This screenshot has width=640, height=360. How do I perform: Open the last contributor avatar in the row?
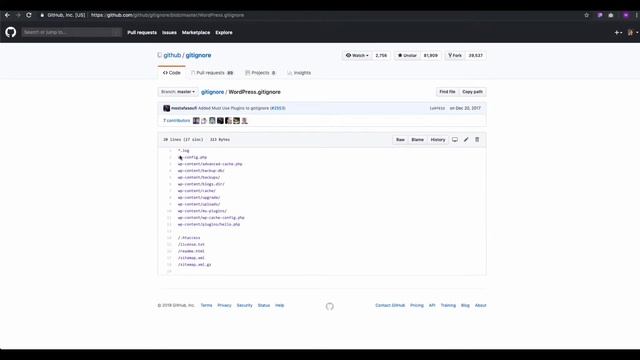point(244,121)
